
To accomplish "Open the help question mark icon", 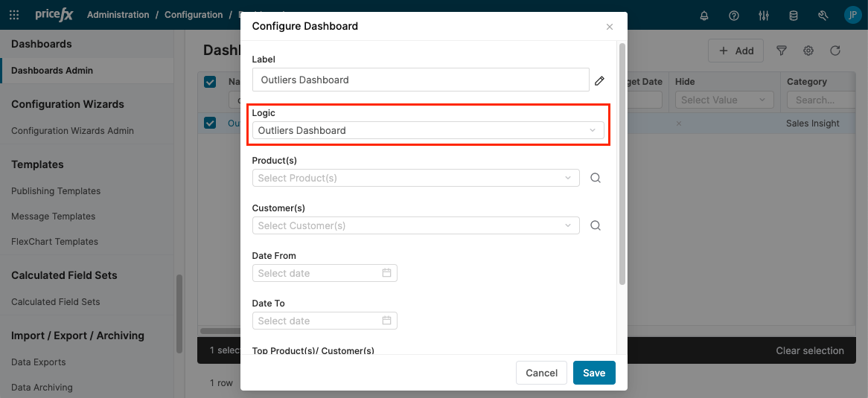I will click(734, 15).
